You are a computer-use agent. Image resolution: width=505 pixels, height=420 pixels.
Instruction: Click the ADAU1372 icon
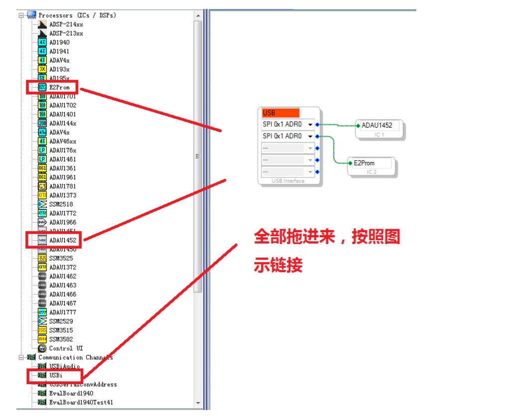click(x=42, y=268)
